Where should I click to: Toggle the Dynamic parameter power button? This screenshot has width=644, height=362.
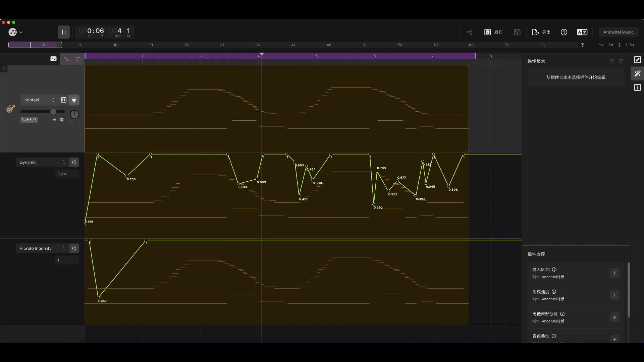(x=74, y=162)
